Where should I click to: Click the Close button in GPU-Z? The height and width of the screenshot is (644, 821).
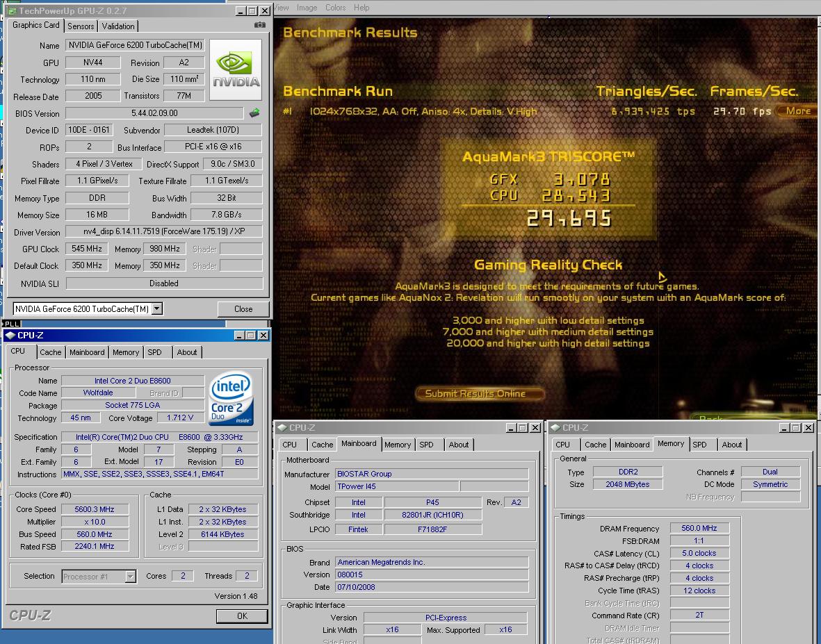(x=243, y=308)
